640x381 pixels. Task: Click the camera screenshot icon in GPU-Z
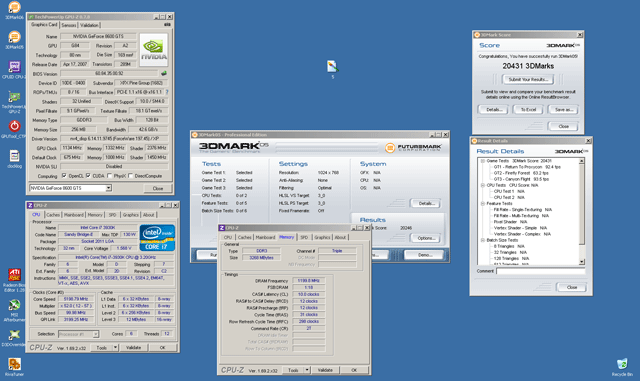coord(167,25)
